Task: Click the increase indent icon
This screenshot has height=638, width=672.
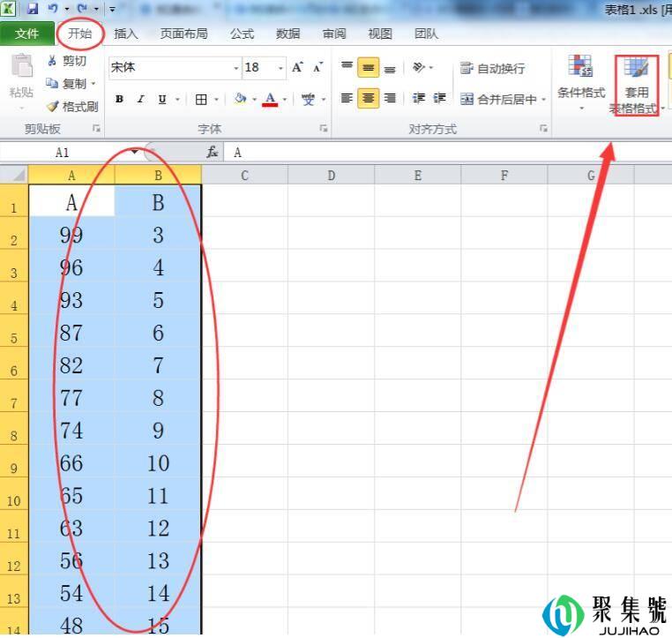Action: 438,99
